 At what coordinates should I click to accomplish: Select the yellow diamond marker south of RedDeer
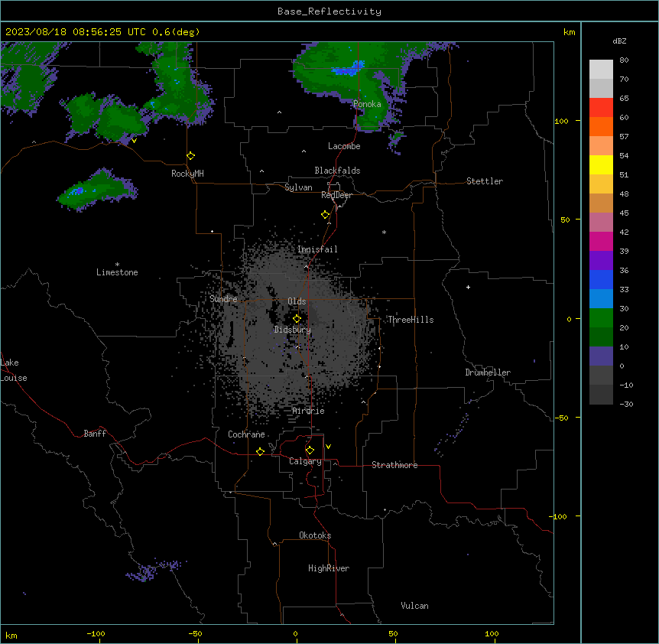[326, 215]
